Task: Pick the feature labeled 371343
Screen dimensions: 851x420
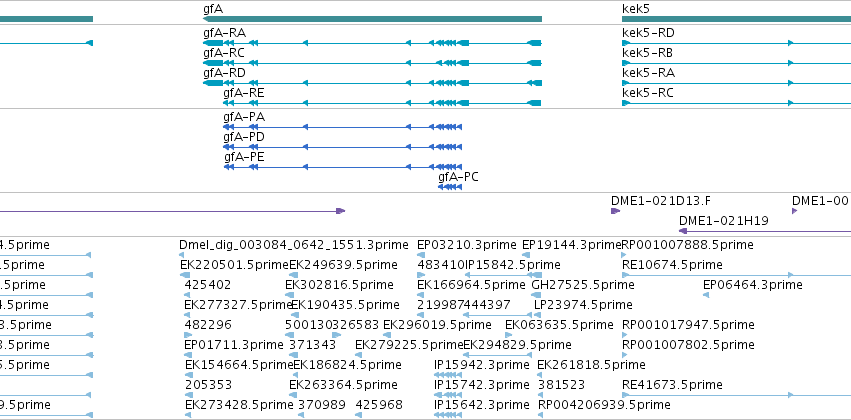Action: point(312,345)
